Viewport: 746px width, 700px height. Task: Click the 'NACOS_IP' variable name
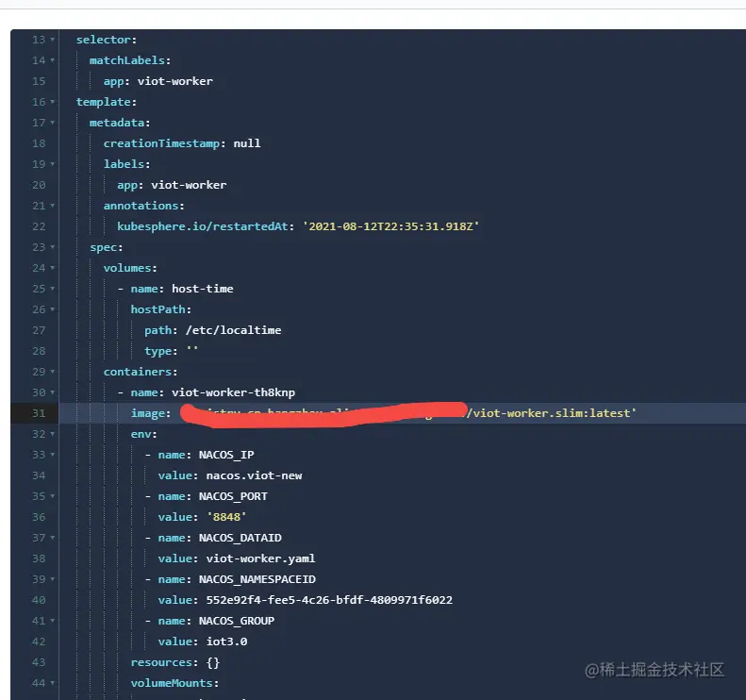(x=226, y=455)
